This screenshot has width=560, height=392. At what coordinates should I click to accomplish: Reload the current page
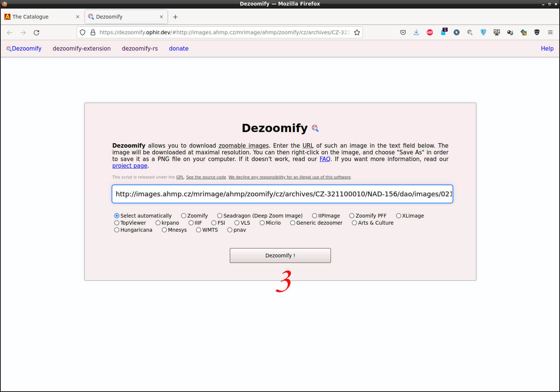[x=36, y=32]
